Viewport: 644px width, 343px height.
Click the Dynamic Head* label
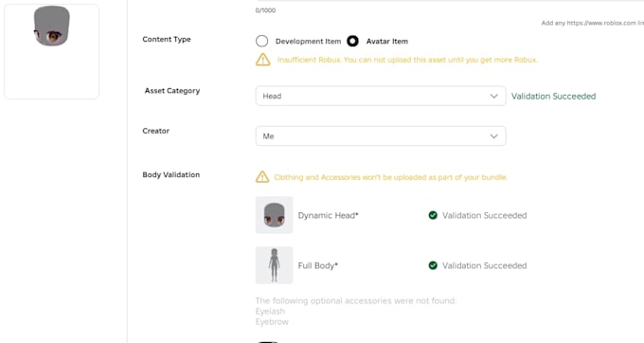(x=329, y=216)
